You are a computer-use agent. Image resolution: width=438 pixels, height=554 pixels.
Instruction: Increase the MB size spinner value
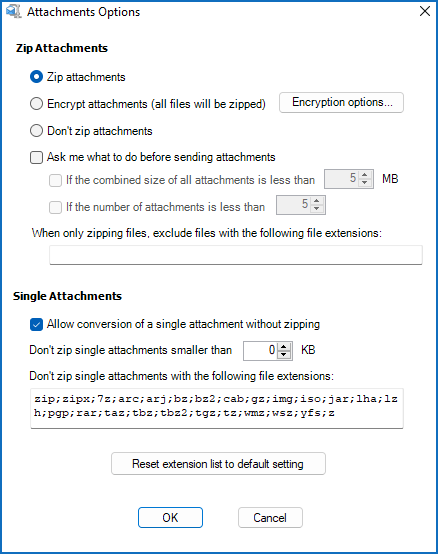point(365,175)
